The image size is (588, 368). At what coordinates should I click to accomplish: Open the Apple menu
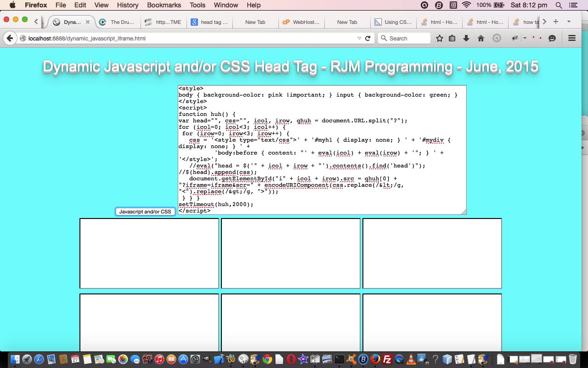coord(12,5)
